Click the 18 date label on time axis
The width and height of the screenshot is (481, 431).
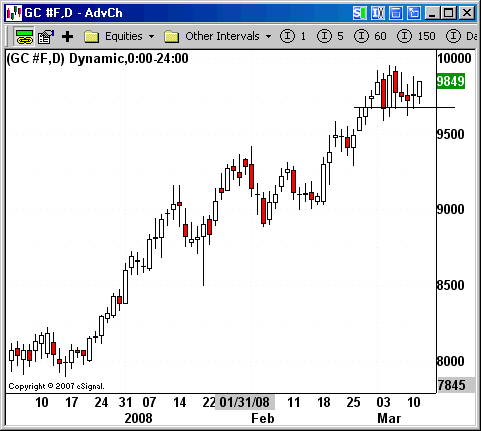(324, 402)
